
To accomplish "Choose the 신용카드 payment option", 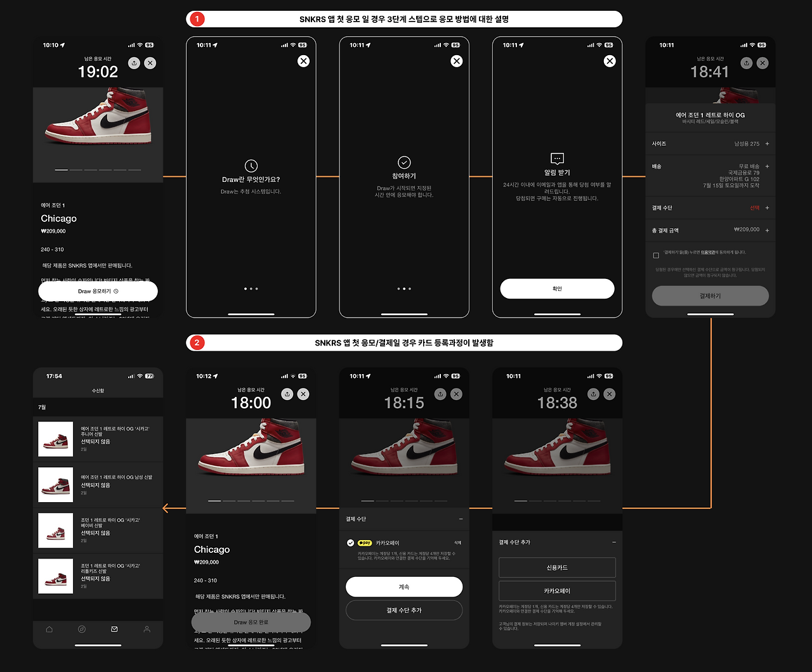I will [x=557, y=567].
